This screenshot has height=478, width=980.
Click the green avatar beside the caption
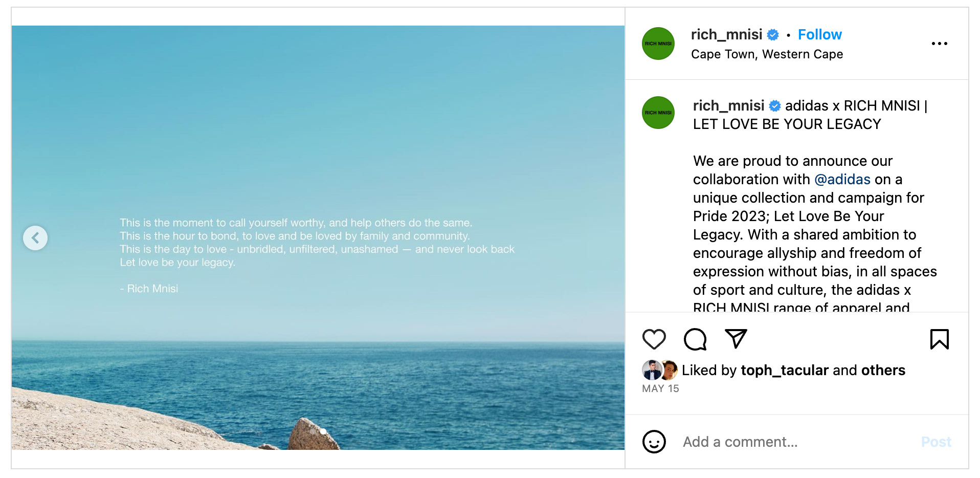(658, 113)
